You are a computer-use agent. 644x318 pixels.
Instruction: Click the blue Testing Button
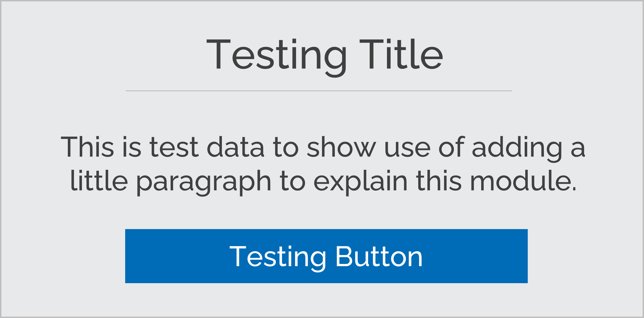coord(326,256)
